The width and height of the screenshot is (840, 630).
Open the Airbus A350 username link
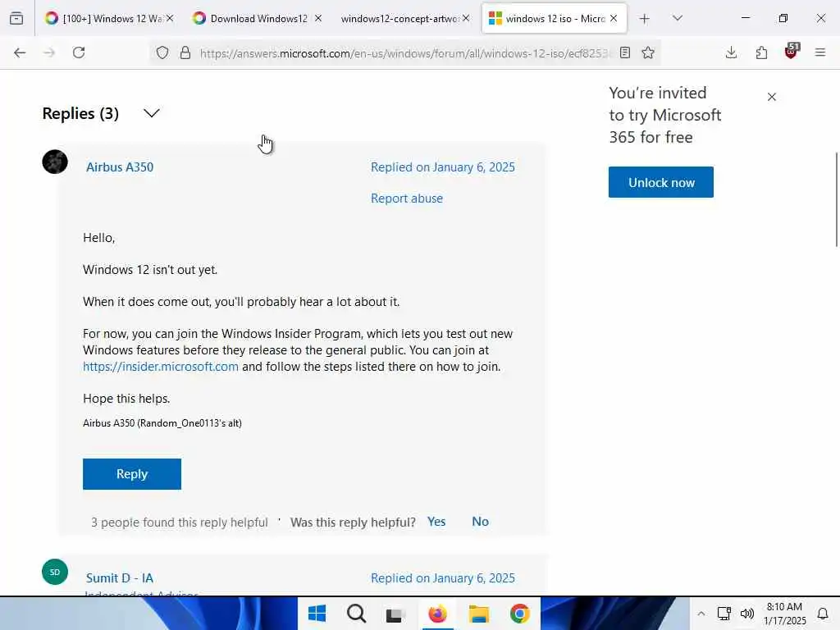120,167
